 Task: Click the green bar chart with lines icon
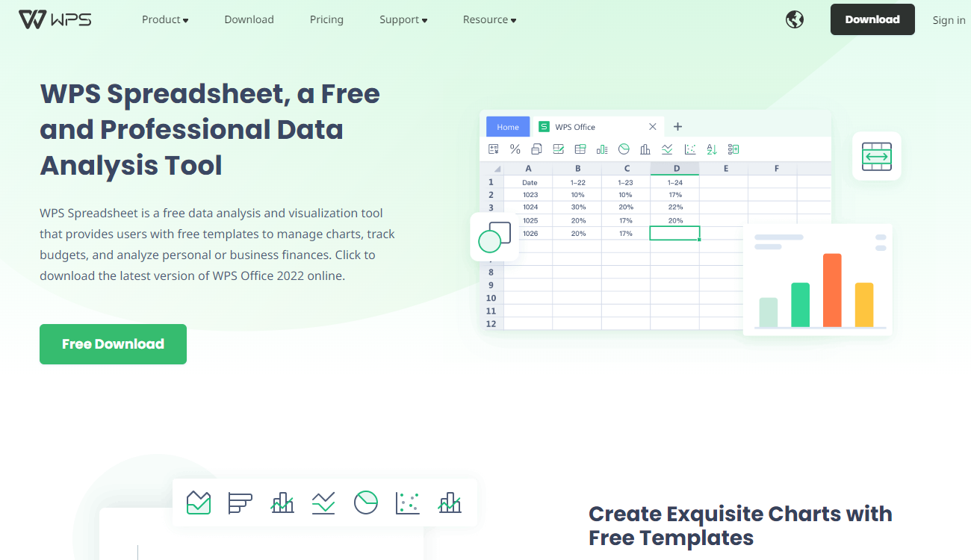[602, 149]
